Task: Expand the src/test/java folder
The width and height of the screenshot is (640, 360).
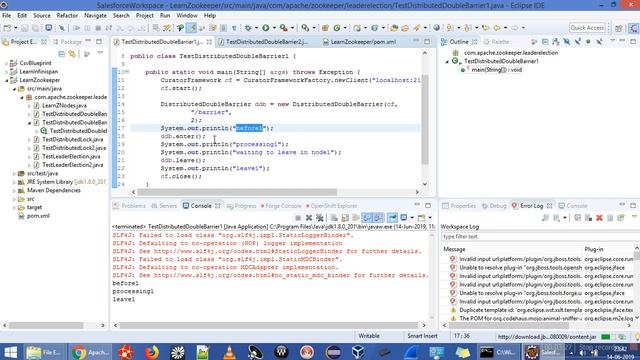Action: tap(14, 173)
